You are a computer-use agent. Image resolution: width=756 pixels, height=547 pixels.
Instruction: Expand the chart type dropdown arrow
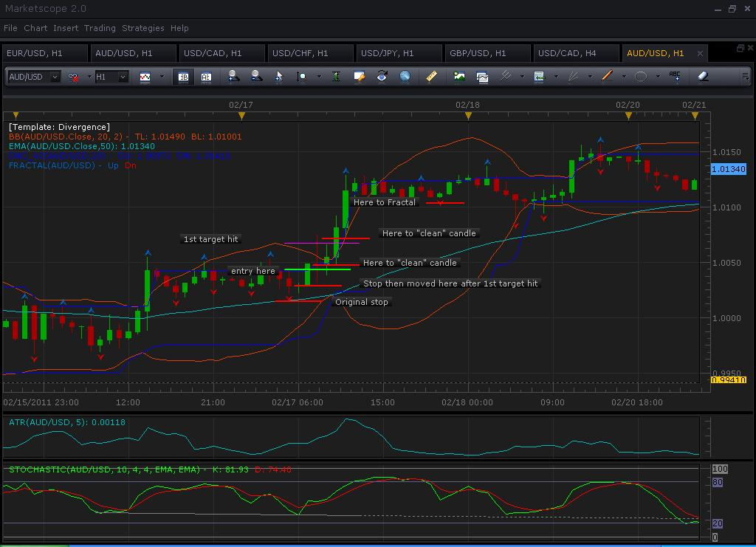(x=162, y=77)
